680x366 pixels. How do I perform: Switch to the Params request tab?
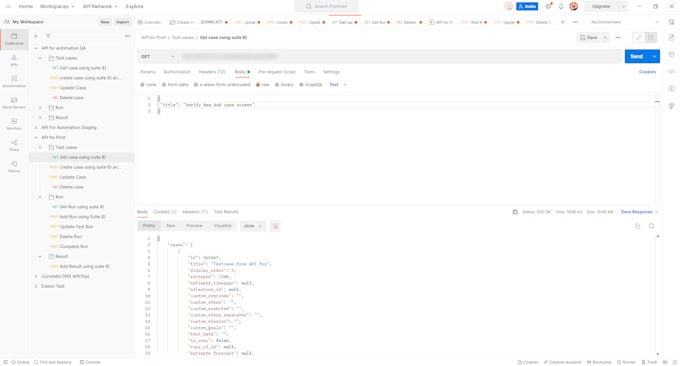pyautogui.click(x=147, y=72)
